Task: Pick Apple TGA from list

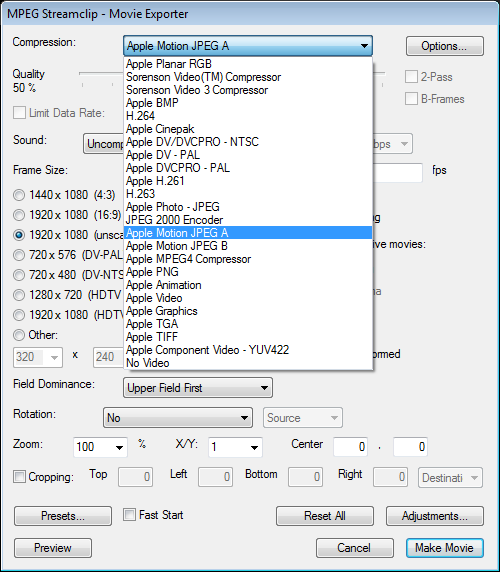Action: (x=248, y=324)
